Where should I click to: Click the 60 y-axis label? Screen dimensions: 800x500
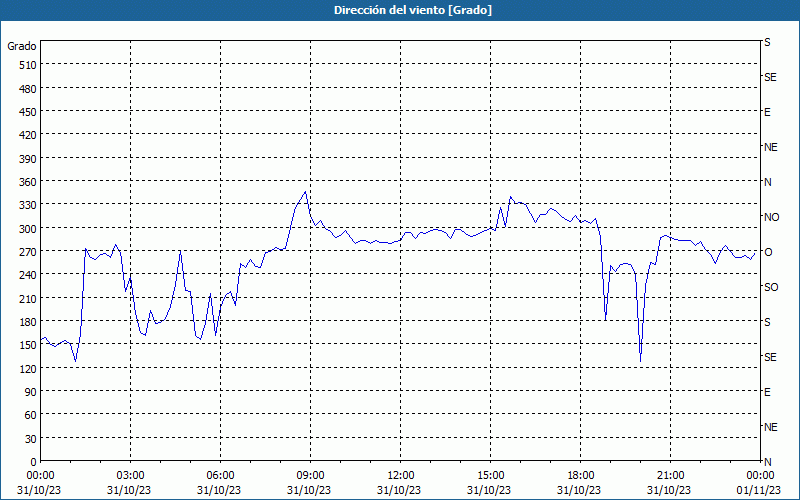coord(31,415)
